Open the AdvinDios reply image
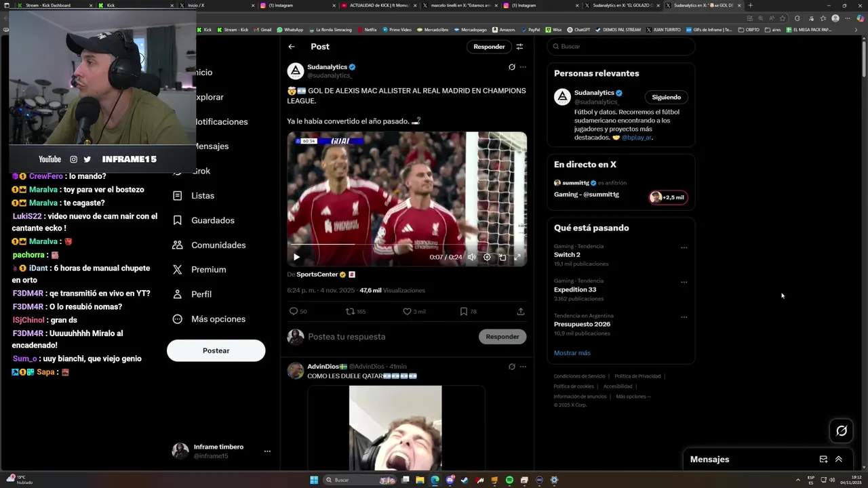This screenshot has height=488, width=868. point(395,428)
